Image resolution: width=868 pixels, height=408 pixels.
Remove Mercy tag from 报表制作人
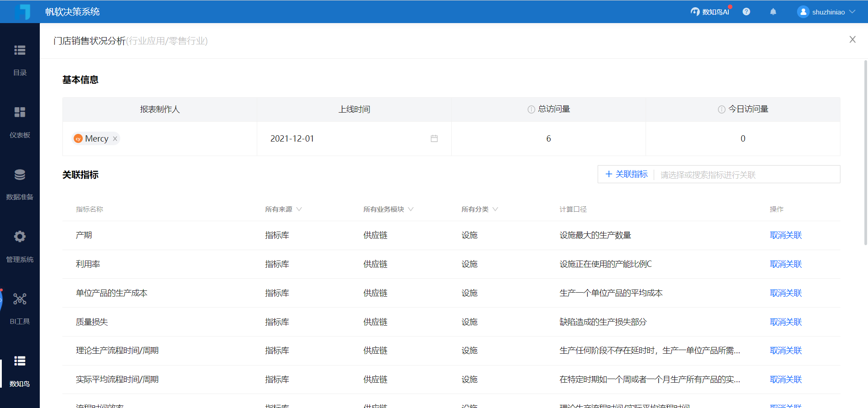click(115, 139)
